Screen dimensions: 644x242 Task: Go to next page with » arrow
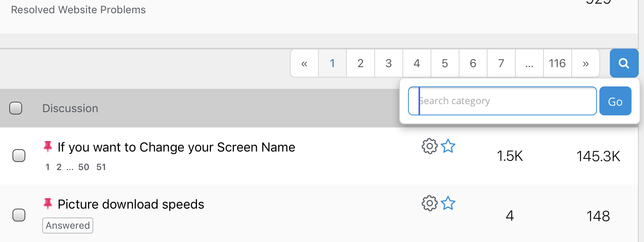[586, 63]
